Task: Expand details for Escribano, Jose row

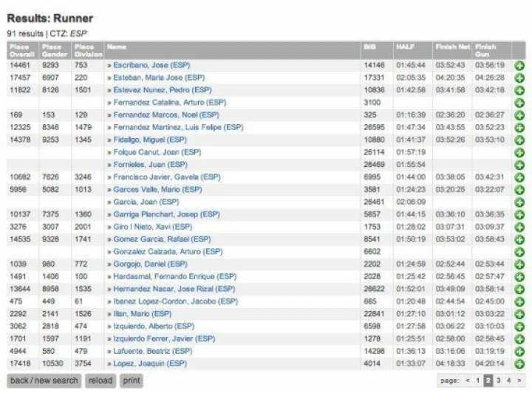Action: (x=519, y=65)
